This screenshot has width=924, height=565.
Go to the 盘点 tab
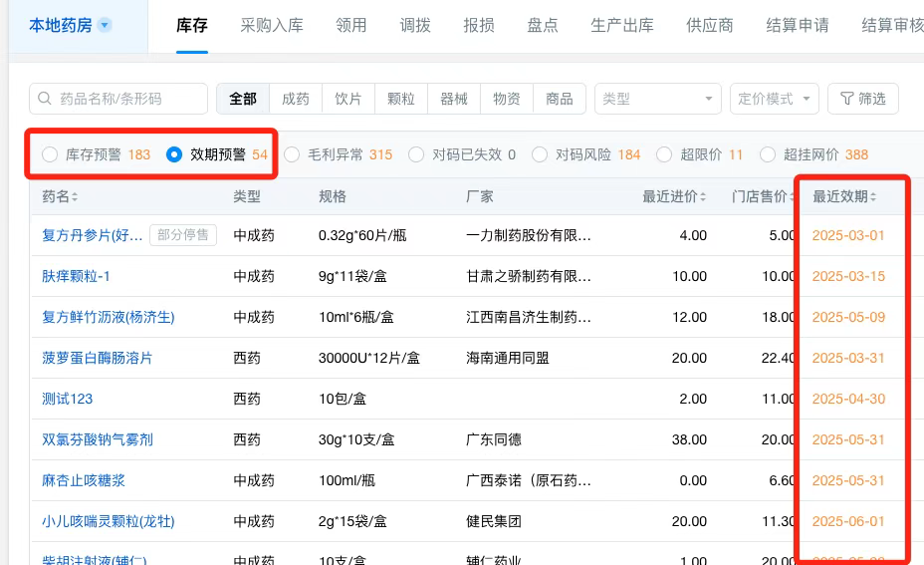pyautogui.click(x=542, y=26)
